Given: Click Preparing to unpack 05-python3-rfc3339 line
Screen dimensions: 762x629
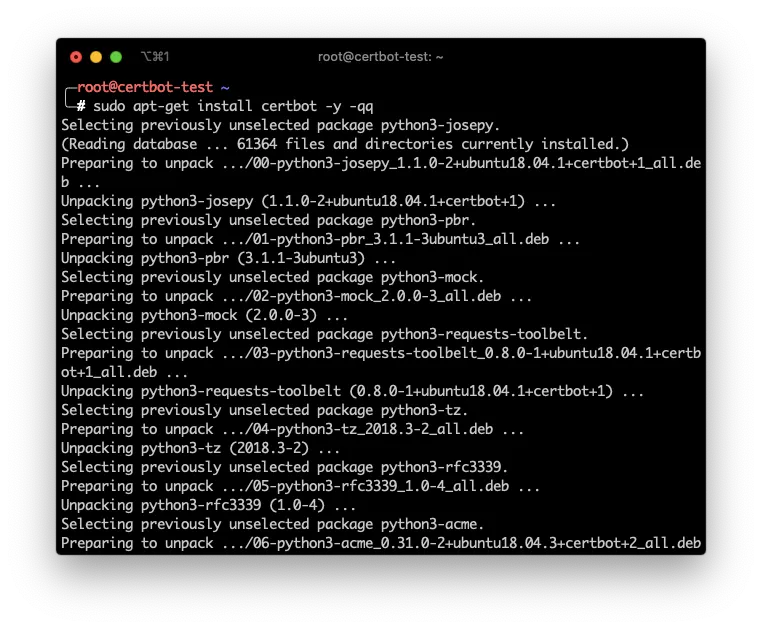Looking at the screenshot, I should pos(300,486).
